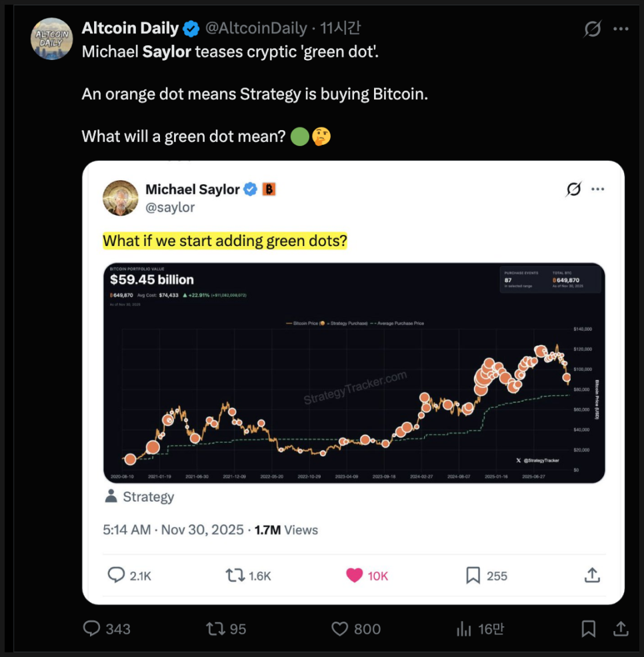Viewport: 644px width, 657px height.
Task: Open more options on Saylor's quoted tweet
Action: [598, 189]
